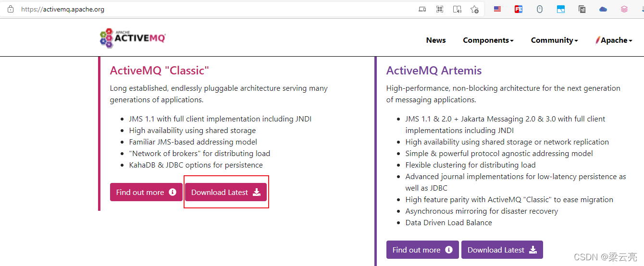644x266 pixels.
Task: Click the pink stacked layers extension icon
Action: (624, 9)
